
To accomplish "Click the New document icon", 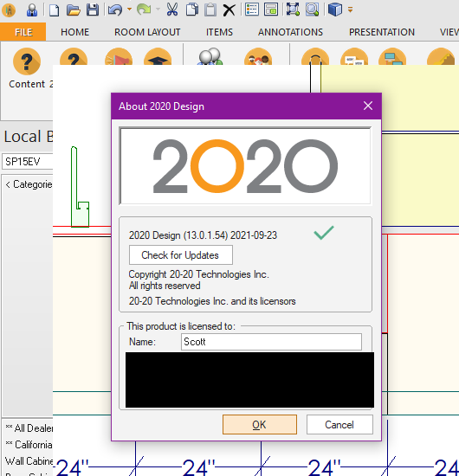I will pyautogui.click(x=54, y=10).
